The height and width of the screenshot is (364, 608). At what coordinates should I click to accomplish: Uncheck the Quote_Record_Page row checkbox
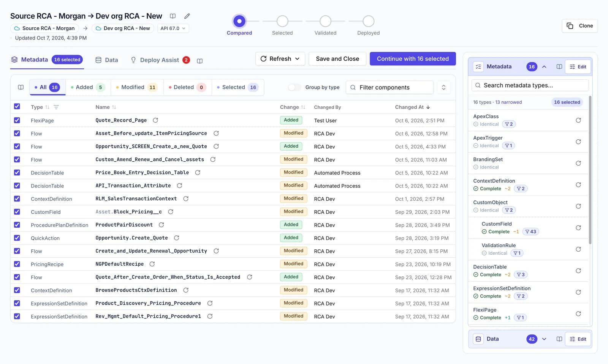17,120
